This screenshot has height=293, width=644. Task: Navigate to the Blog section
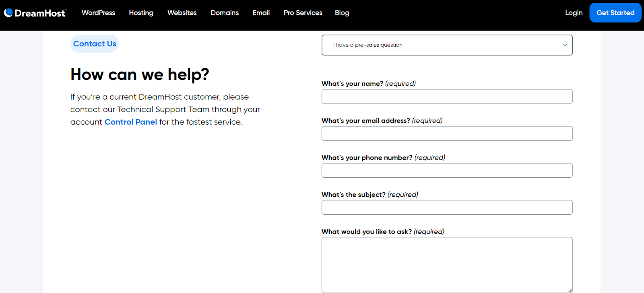click(x=342, y=12)
